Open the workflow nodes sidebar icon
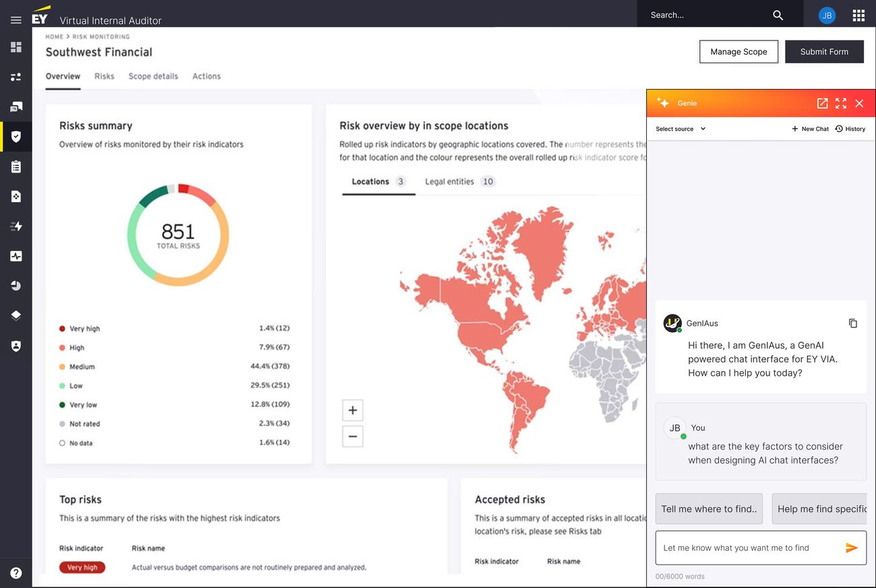The width and height of the screenshot is (876, 588). click(x=16, y=77)
